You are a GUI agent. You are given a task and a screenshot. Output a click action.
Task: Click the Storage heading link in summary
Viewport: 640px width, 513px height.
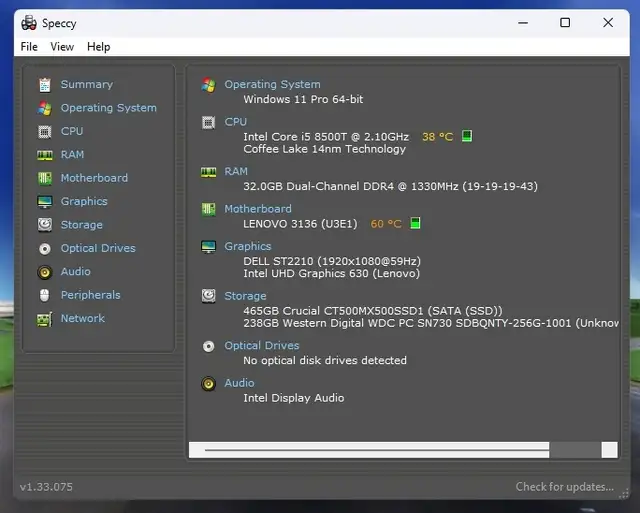coord(245,296)
